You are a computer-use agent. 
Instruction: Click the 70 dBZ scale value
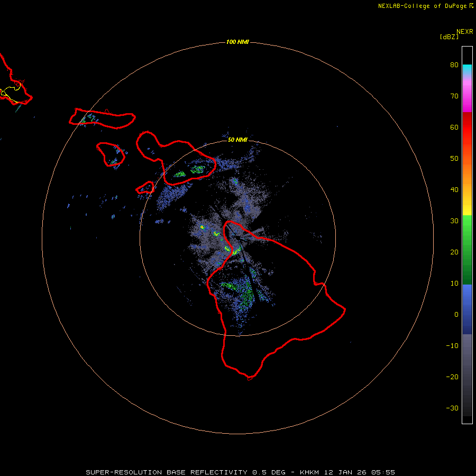(x=454, y=96)
